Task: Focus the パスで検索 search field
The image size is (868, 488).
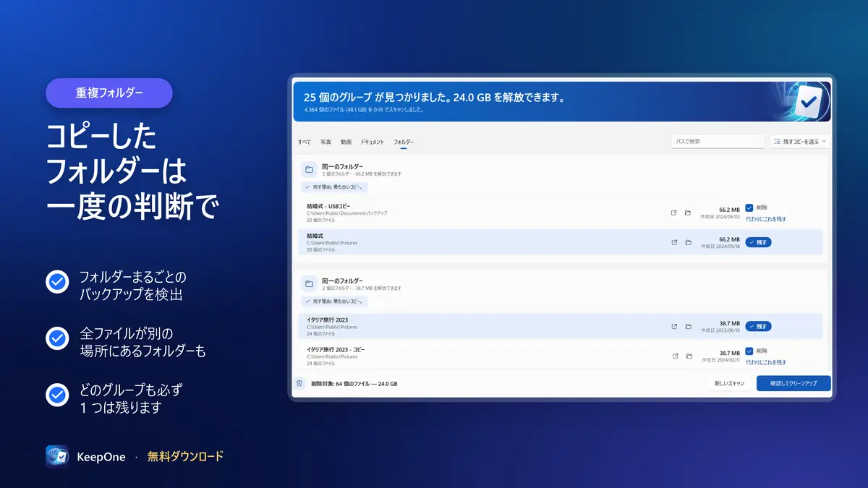Action: (x=718, y=142)
